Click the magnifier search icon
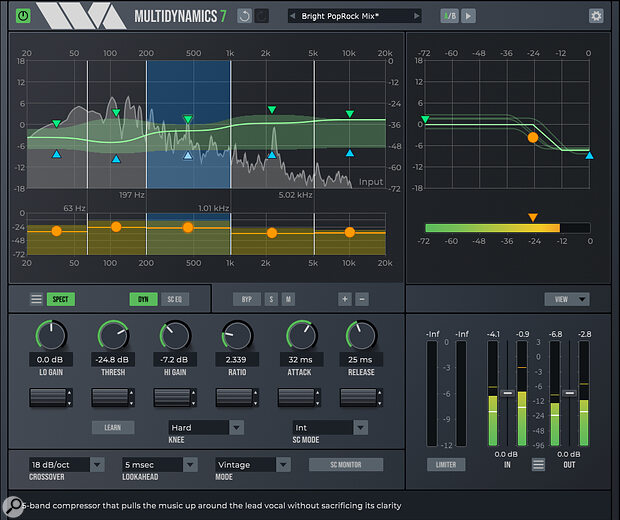620x520 pixels. point(14,506)
